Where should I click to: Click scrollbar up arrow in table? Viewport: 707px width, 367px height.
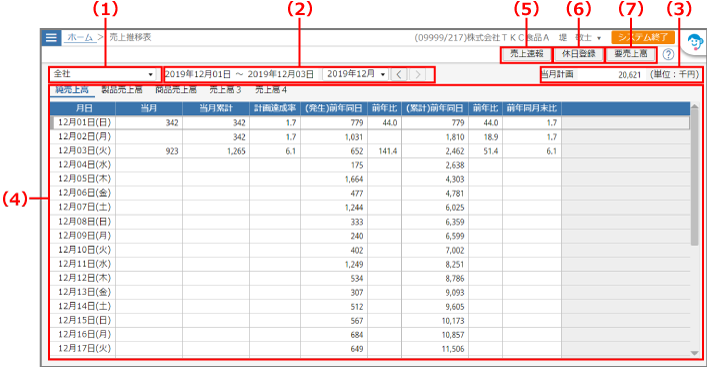[x=694, y=107]
